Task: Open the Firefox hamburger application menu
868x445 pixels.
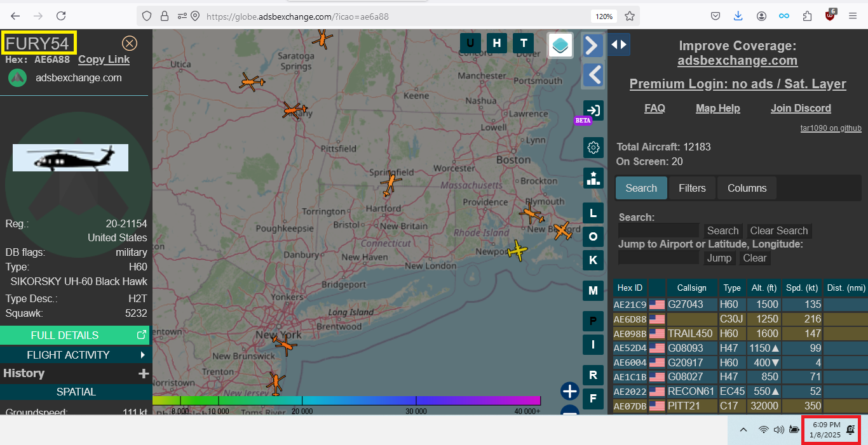Action: (853, 16)
